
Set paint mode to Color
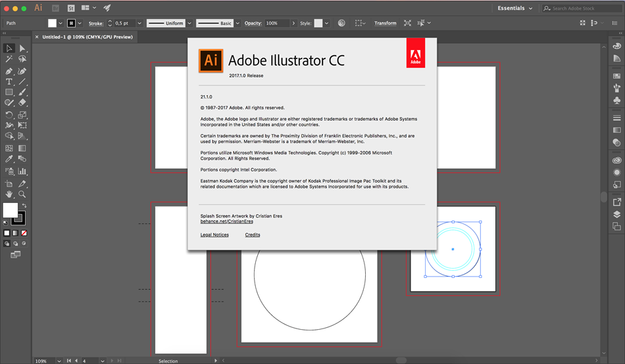[7, 233]
